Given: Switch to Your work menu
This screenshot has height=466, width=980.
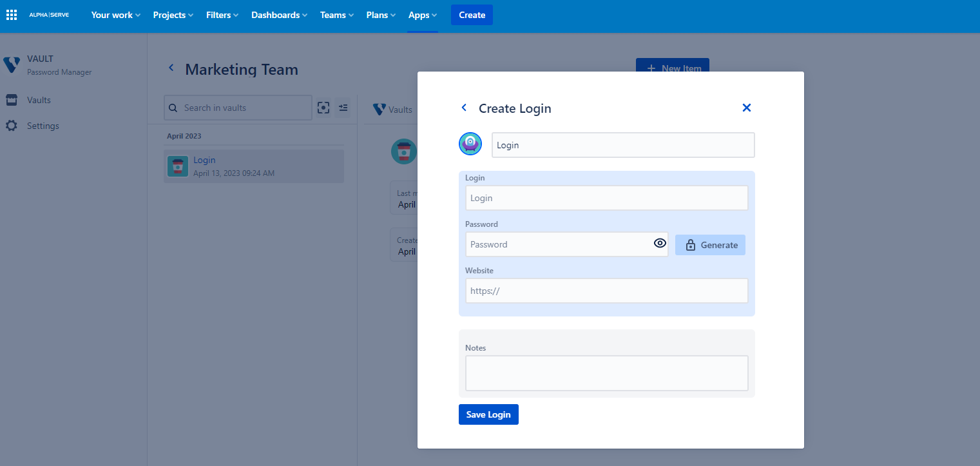Looking at the screenshot, I should click(115, 15).
